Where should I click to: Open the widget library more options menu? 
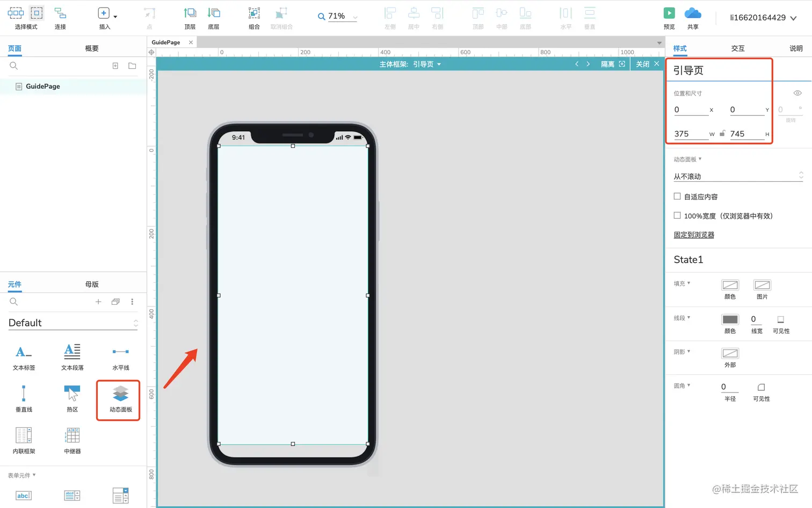(132, 302)
